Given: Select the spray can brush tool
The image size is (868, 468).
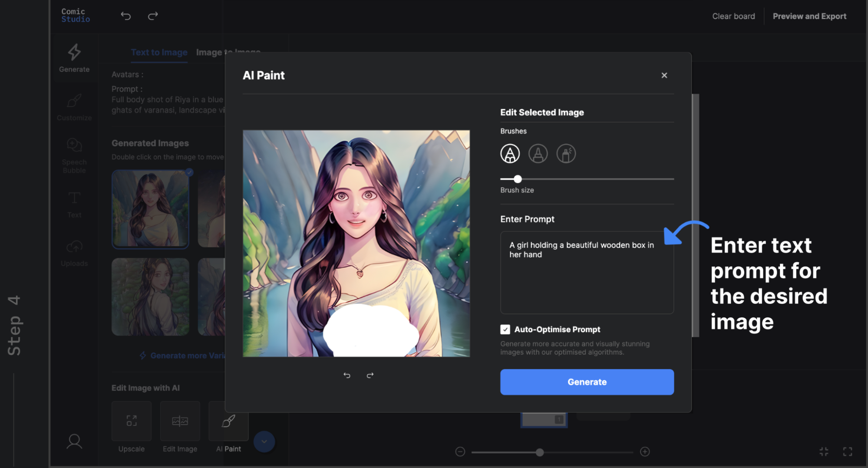Looking at the screenshot, I should (566, 154).
